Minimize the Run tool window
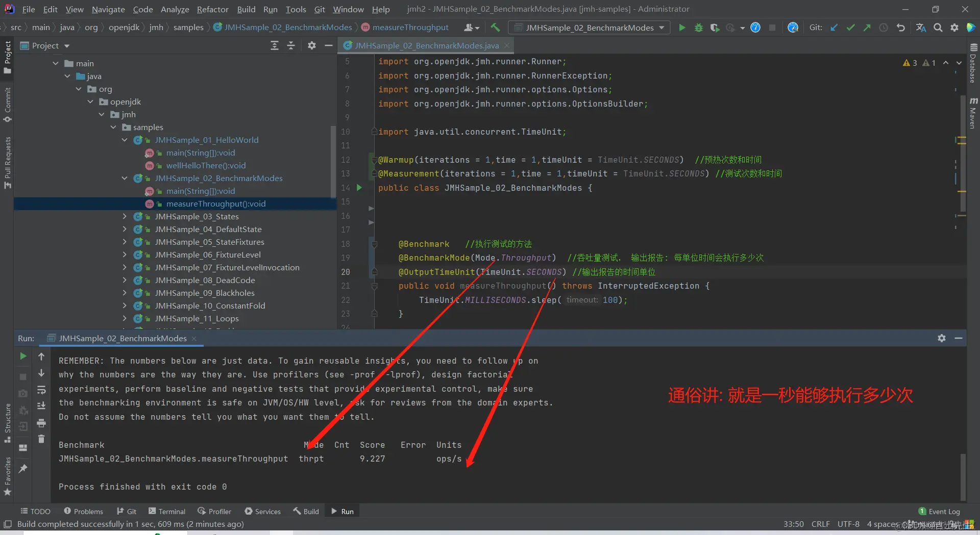Image resolution: width=980 pixels, height=535 pixels. click(959, 338)
